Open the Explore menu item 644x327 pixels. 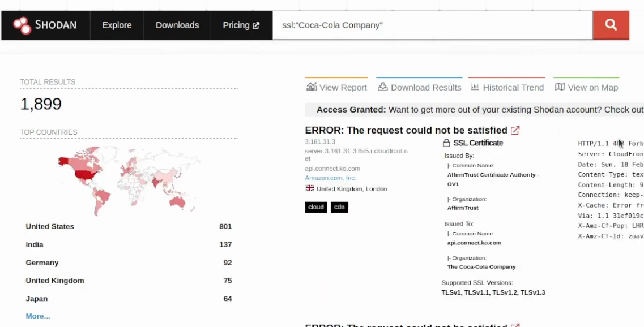click(x=117, y=25)
